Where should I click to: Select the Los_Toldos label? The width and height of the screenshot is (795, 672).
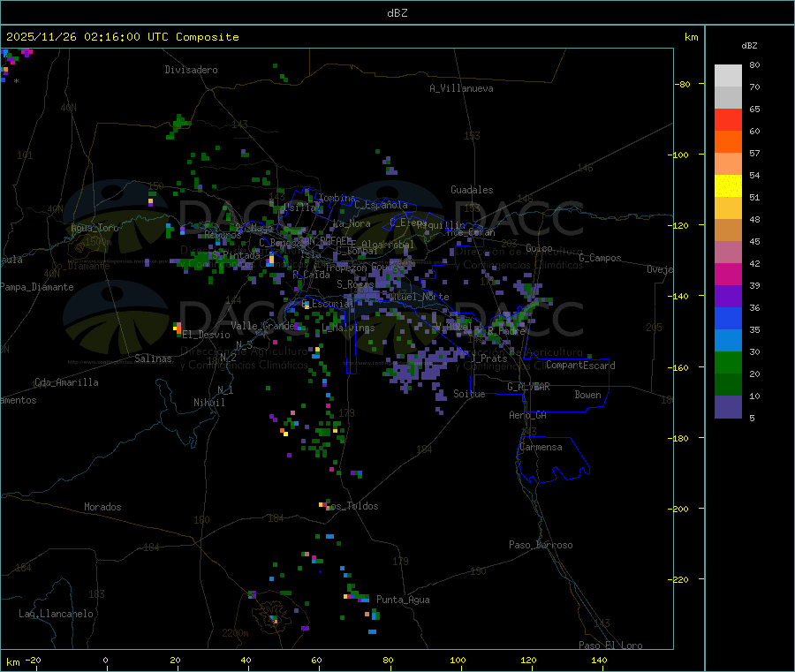(x=352, y=506)
